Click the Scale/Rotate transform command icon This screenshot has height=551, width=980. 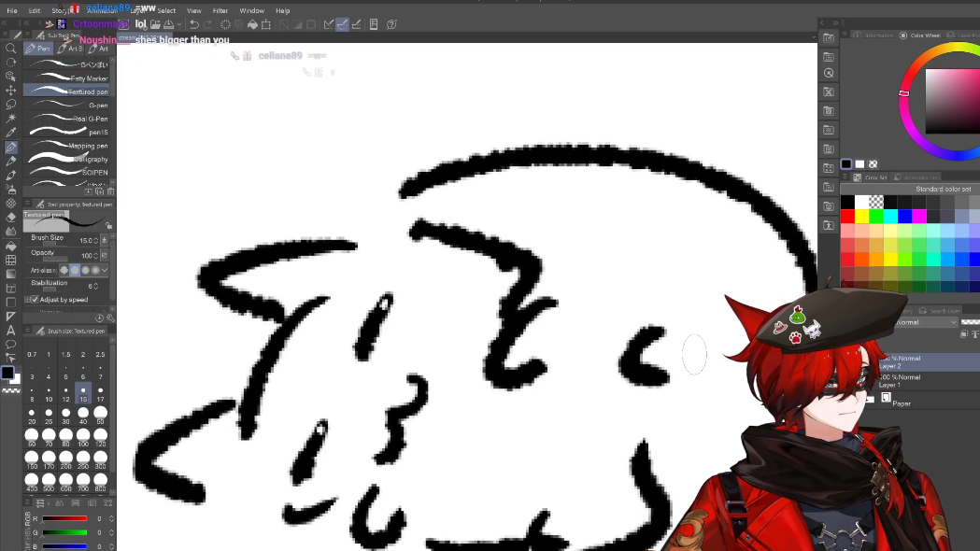tap(266, 24)
